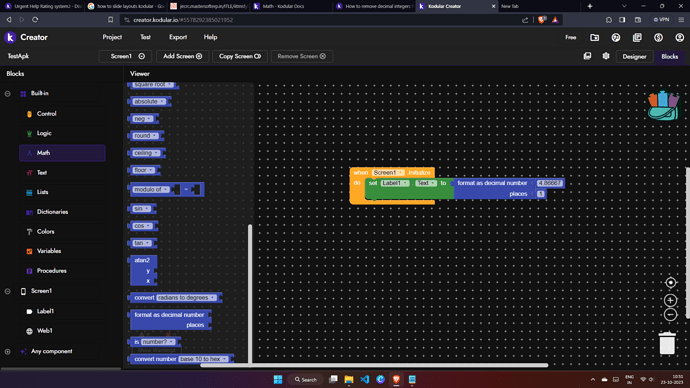
Task: Open the Kodular Creator logo
Action: (x=10, y=37)
